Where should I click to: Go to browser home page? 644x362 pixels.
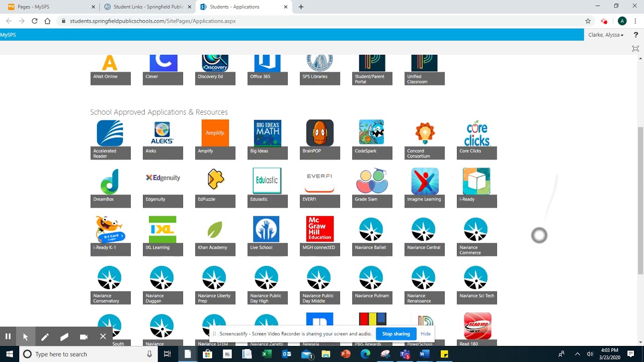[47, 21]
